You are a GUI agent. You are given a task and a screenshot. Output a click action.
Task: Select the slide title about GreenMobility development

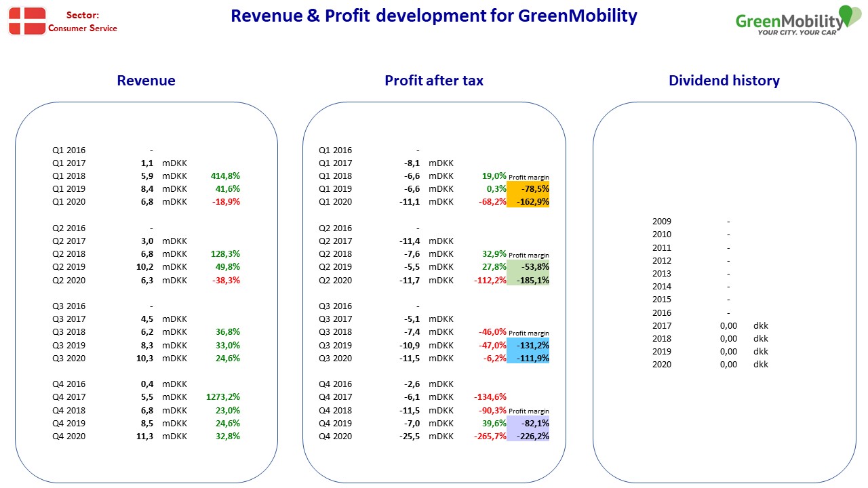coord(434,16)
